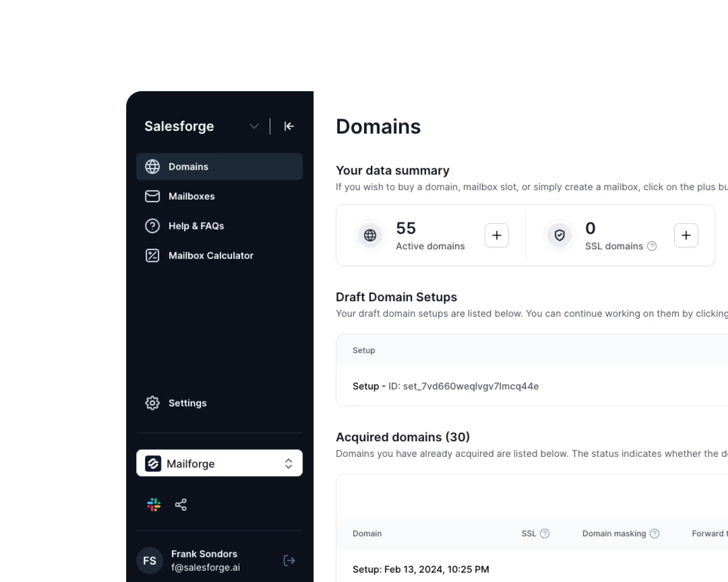This screenshot has width=728, height=582.
Task: Click the share icon next to Slack
Action: 181,504
